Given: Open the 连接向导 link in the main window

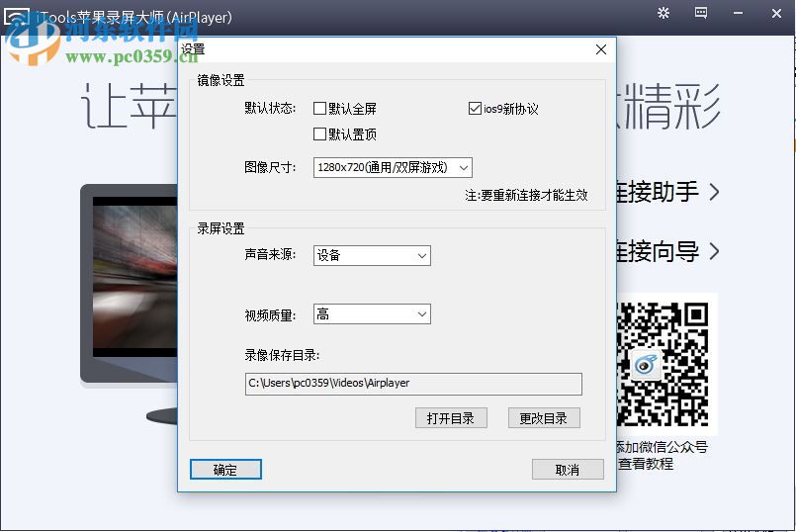Looking at the screenshot, I should (667, 251).
